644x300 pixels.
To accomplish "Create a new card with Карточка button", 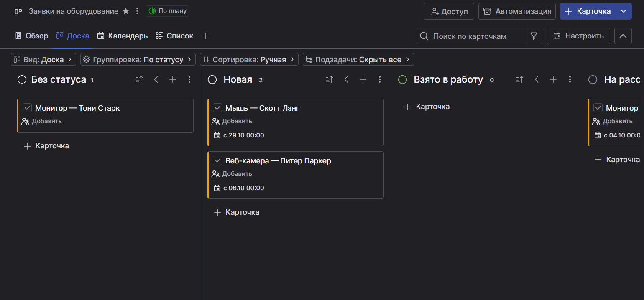I will click(588, 11).
